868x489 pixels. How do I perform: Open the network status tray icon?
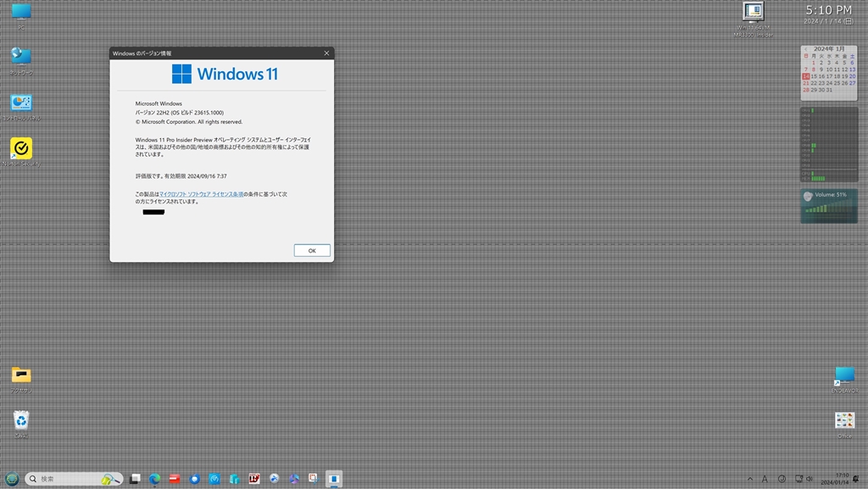click(798, 479)
